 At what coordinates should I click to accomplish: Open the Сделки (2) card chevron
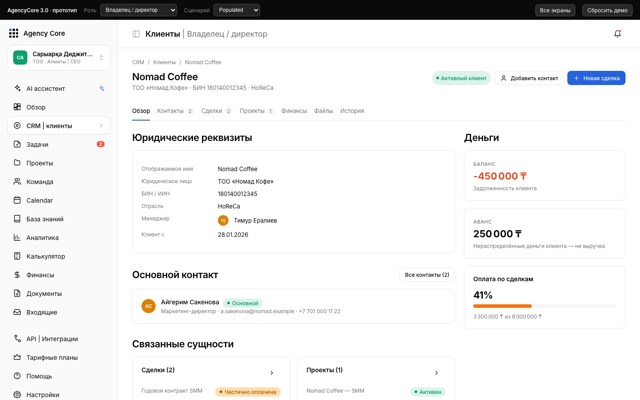[272, 373]
